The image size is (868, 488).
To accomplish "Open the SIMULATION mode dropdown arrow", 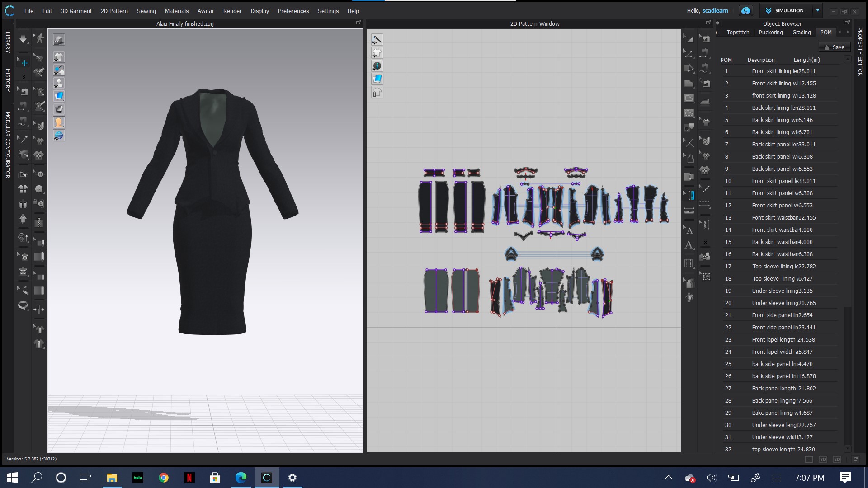I will (x=817, y=11).
